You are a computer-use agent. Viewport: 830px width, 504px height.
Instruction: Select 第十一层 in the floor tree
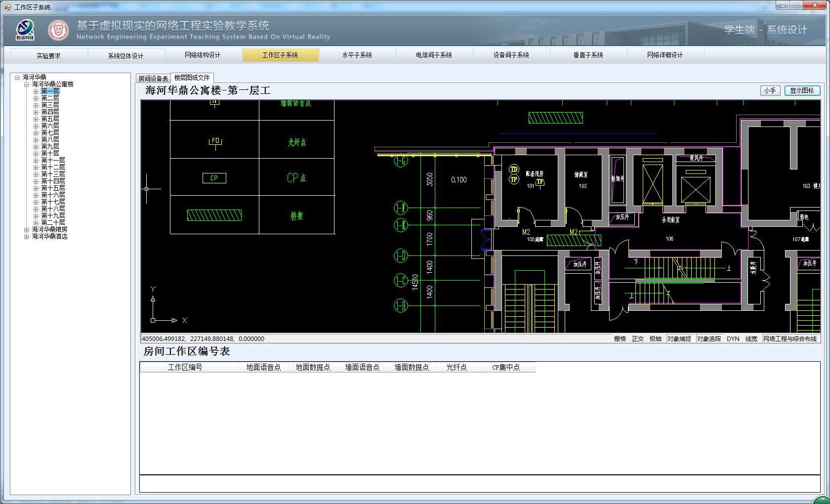coord(53,161)
